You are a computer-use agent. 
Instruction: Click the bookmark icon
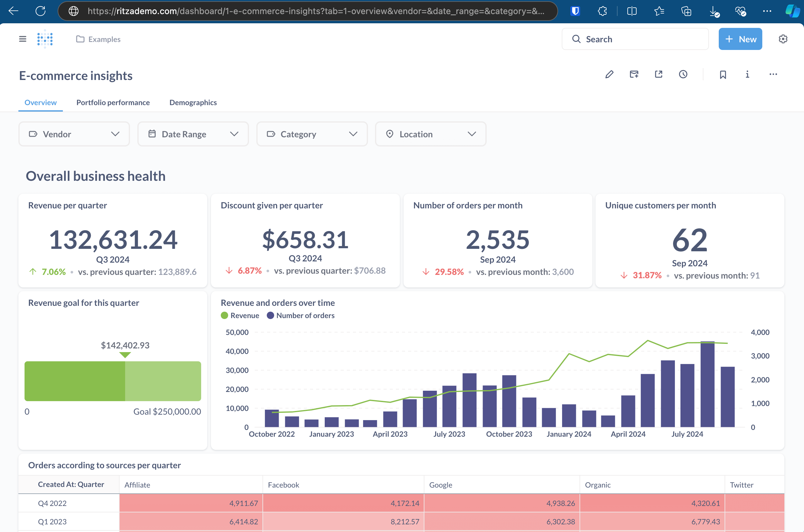722,74
